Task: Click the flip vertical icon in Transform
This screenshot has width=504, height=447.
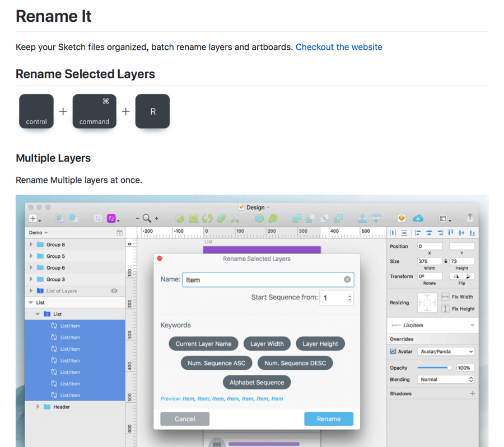Action: click(x=468, y=276)
